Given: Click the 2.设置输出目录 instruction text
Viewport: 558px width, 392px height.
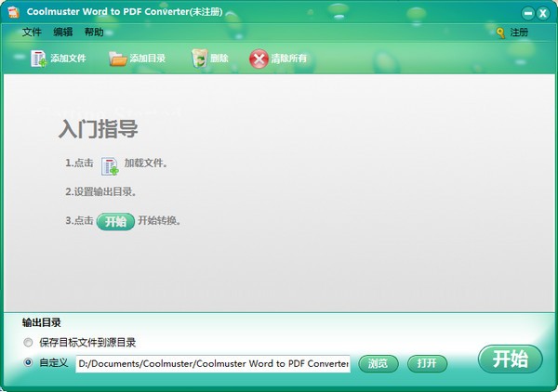Looking at the screenshot, I should click(100, 192).
